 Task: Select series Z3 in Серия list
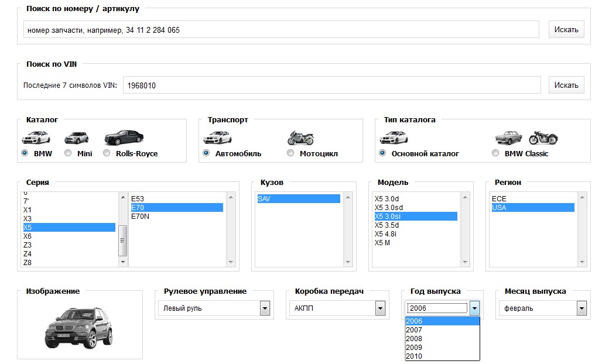(69, 245)
